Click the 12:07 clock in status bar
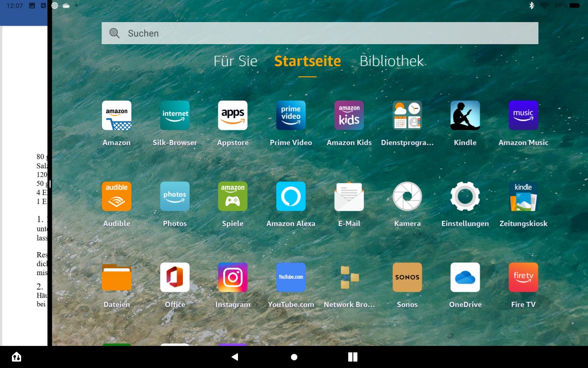588x368 pixels. 15,6
